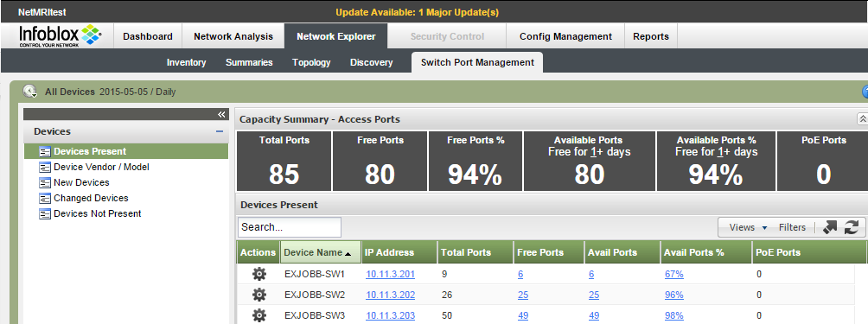The height and width of the screenshot is (324, 868).
Task: Sort by Device Name column
Action: click(321, 252)
